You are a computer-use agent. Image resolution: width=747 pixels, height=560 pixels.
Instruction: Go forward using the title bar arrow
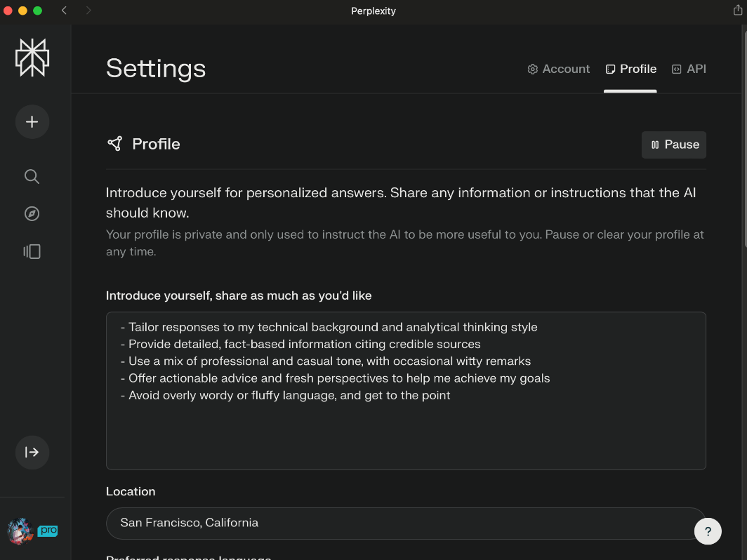pyautogui.click(x=88, y=11)
